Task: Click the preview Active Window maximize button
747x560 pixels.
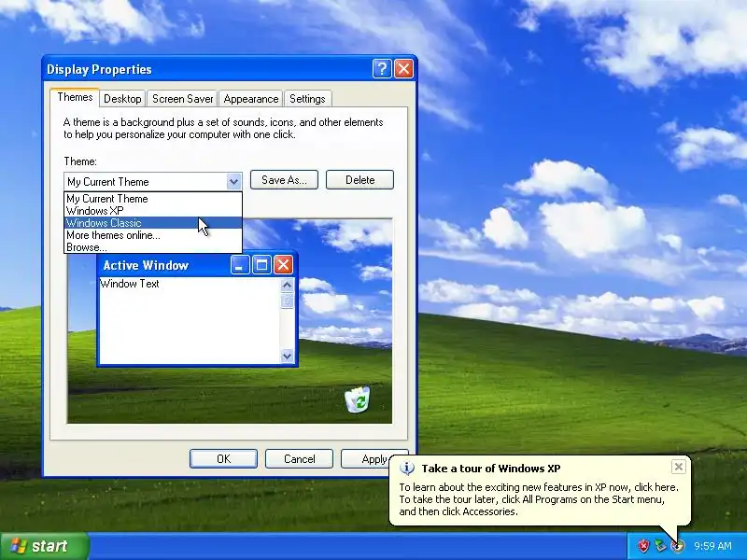Action: click(x=261, y=265)
